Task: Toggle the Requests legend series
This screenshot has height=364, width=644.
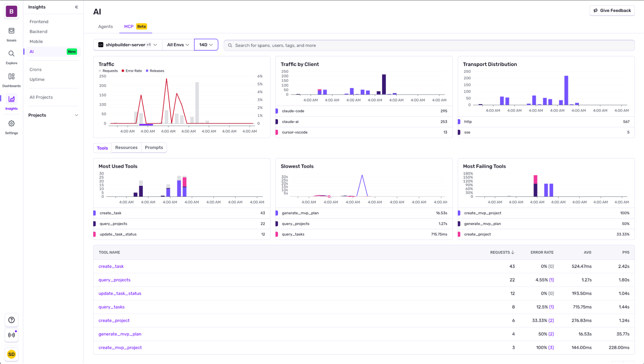Action: (108, 71)
